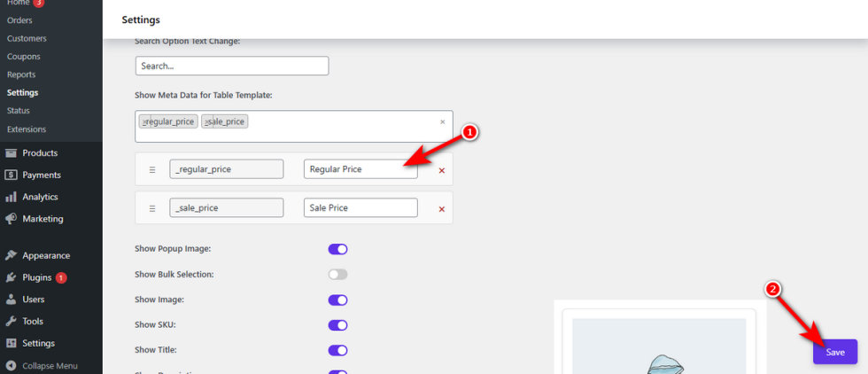Click the Payments dollar icon
Image resolution: width=868 pixels, height=374 pixels.
point(11,175)
